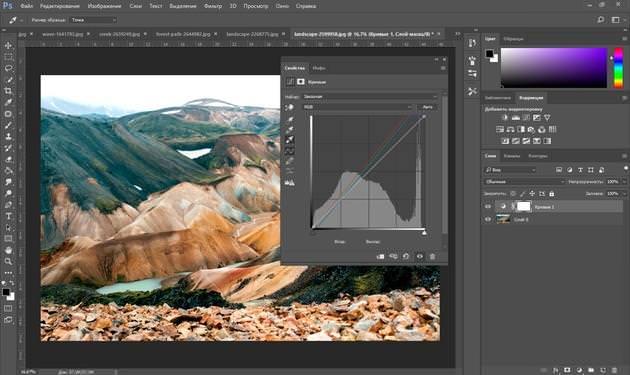This screenshot has height=375, width=630.
Task: Select the Crop tool
Action: (x=8, y=91)
